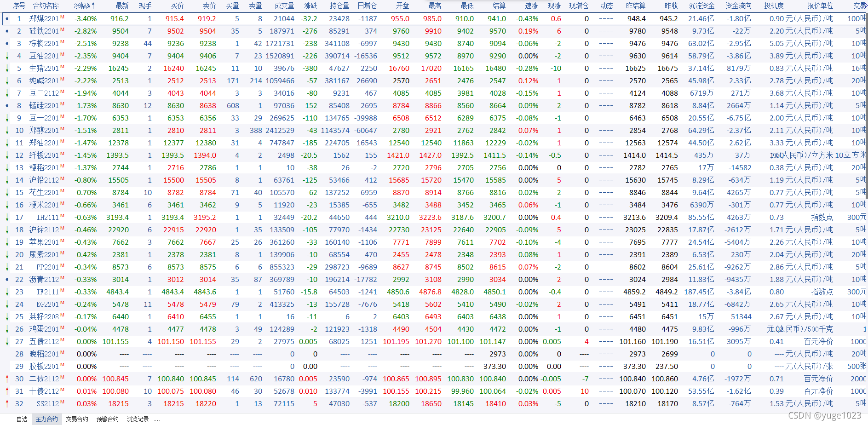Image resolution: width=868 pixels, height=425 pixels.
Task: Select contract name IH2111
Action: click(x=48, y=218)
